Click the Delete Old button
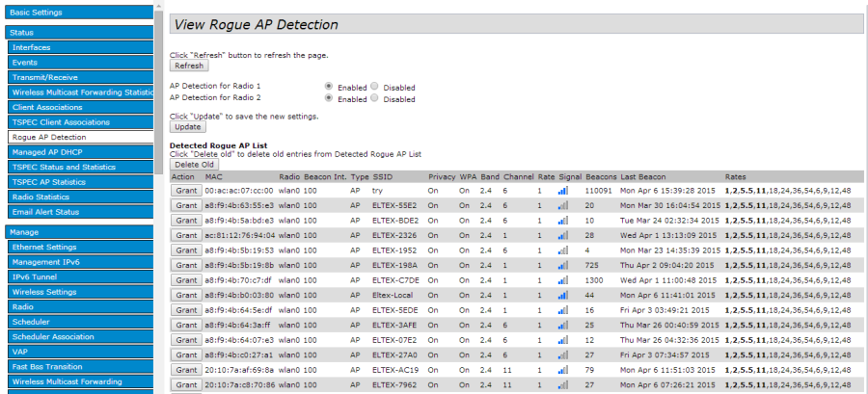 tap(194, 164)
